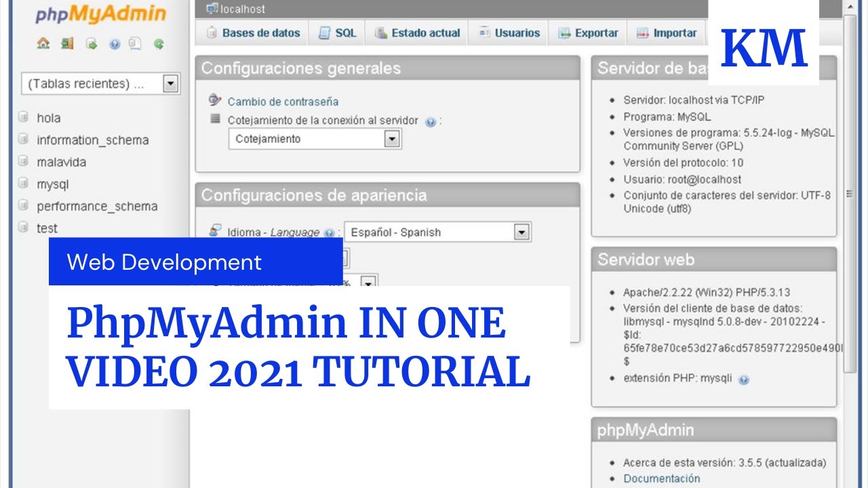Click the Apache/2.2.22 (Win32) PHP/5.3.13 line
Viewport: 868px width, 488px height.
click(707, 293)
